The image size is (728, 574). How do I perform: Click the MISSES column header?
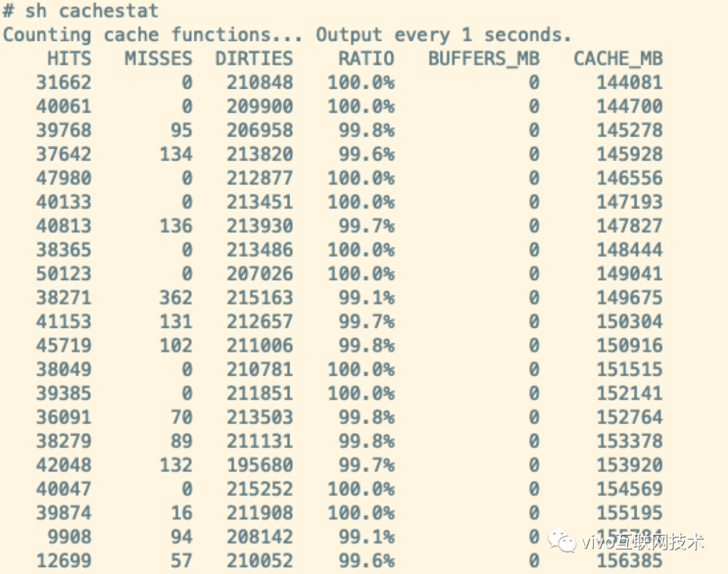[158, 59]
